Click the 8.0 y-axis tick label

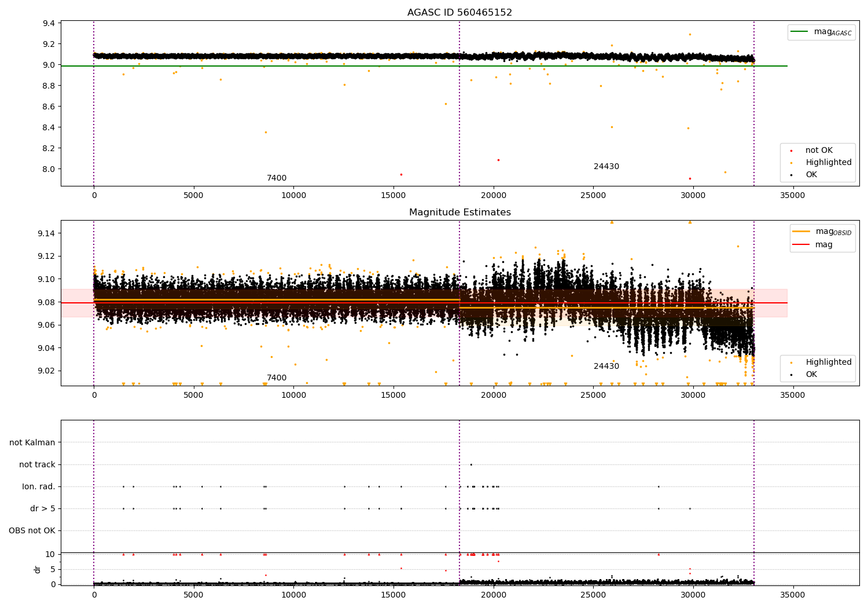tap(49, 169)
